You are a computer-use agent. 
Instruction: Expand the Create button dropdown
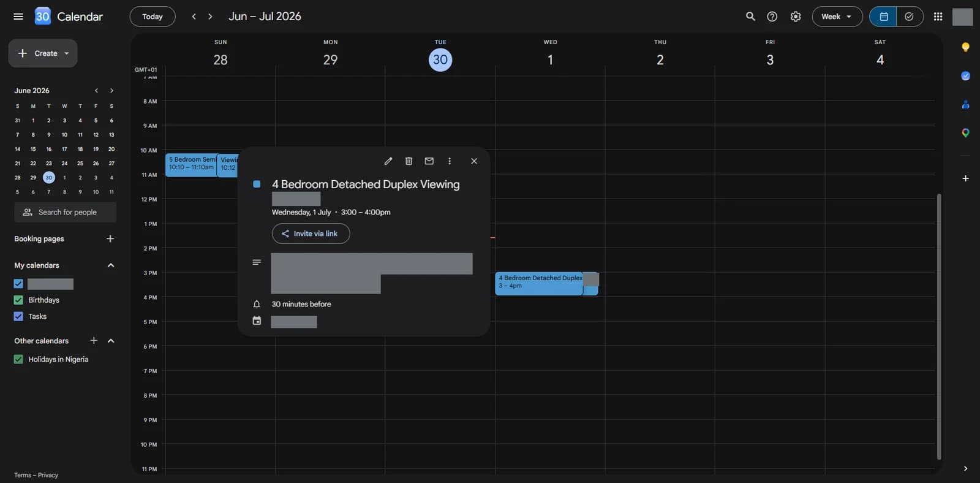(x=67, y=53)
